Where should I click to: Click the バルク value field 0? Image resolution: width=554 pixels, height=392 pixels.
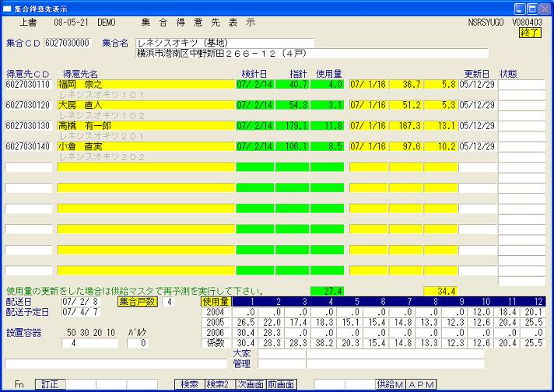(x=138, y=343)
